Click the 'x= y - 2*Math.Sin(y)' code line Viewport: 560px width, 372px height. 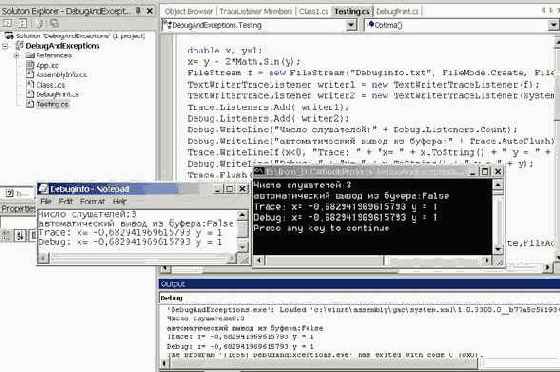point(244,61)
